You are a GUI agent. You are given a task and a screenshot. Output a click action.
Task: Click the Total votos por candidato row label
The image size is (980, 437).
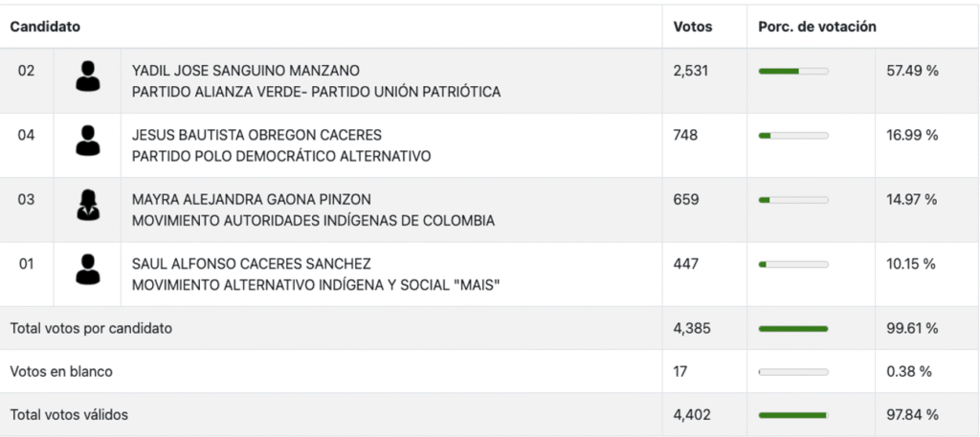coord(91,328)
